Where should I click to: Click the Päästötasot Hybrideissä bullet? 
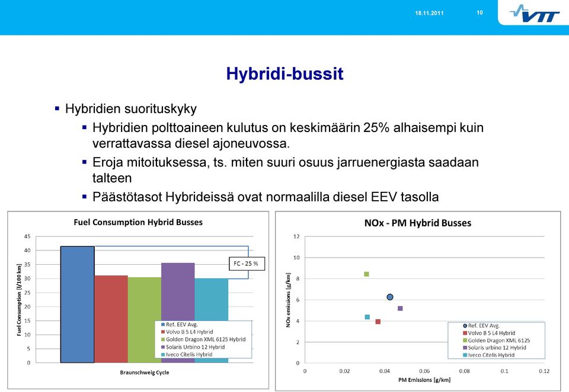(x=266, y=197)
